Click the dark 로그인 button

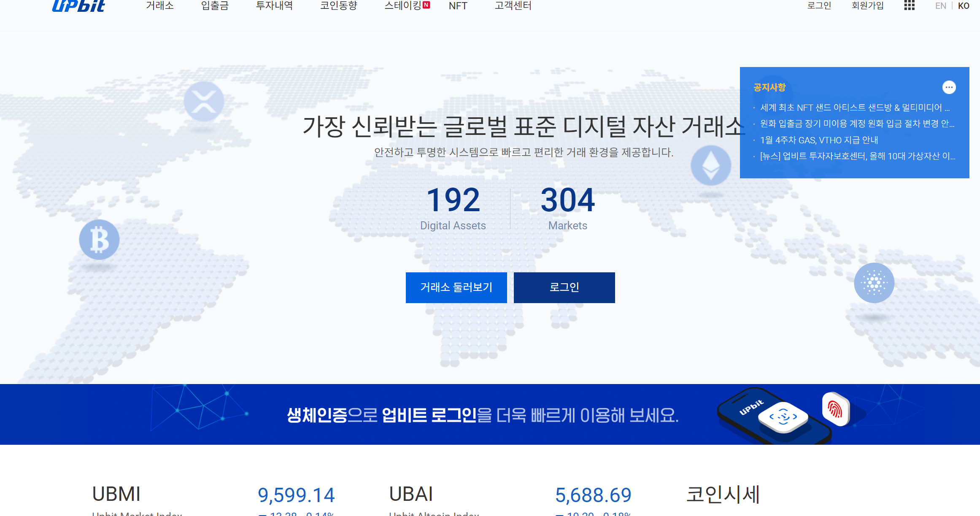tap(564, 288)
